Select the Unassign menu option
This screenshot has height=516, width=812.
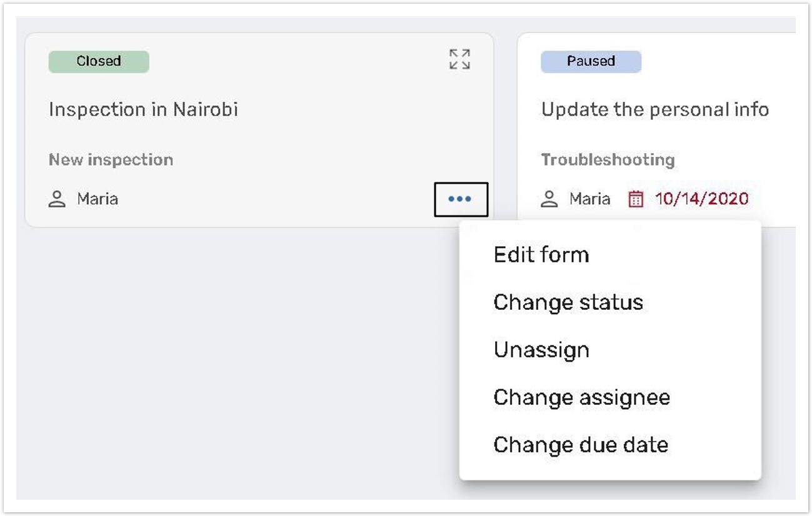tap(541, 350)
